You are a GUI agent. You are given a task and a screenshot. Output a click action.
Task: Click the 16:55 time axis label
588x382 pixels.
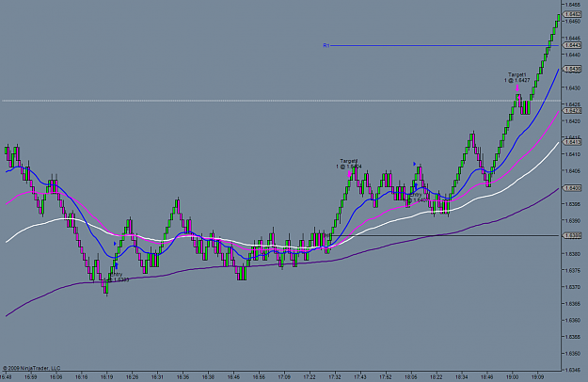(259, 376)
